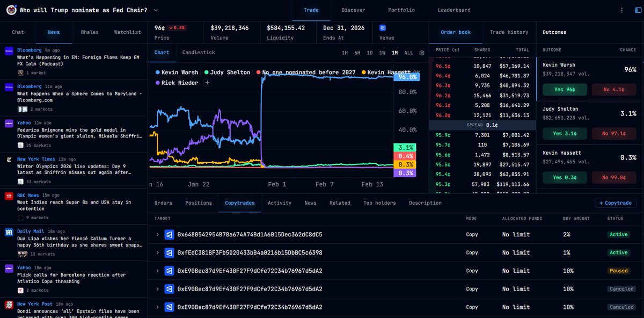
Task: Set the chart range to 1H
Action: click(x=345, y=53)
